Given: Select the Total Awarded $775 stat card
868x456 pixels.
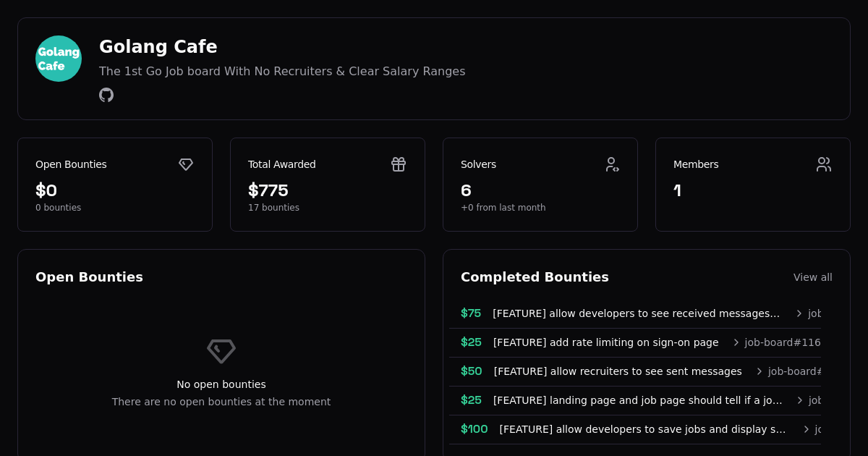Looking at the screenshot, I should coord(327,185).
